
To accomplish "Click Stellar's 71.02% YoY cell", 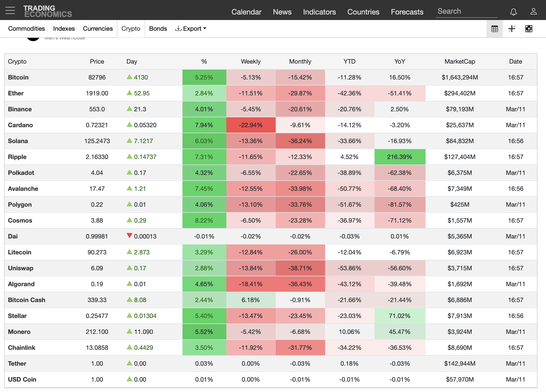I will point(400,316).
